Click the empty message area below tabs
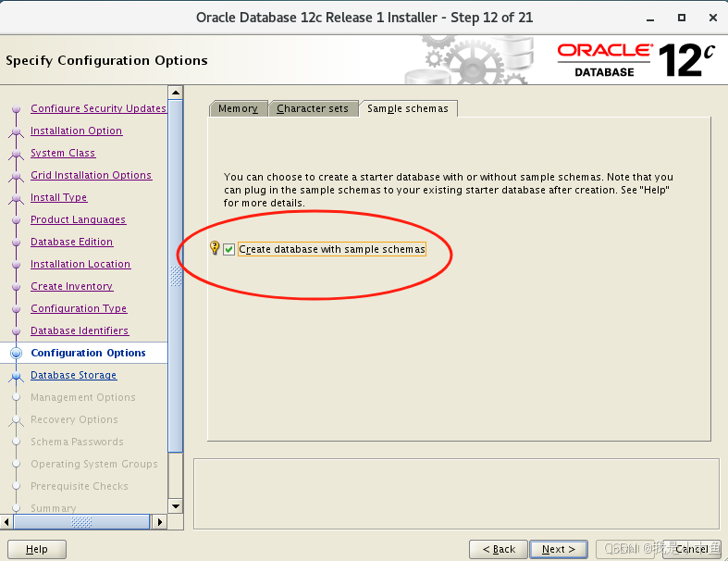Viewport: 728px width, 561px height. 456,493
